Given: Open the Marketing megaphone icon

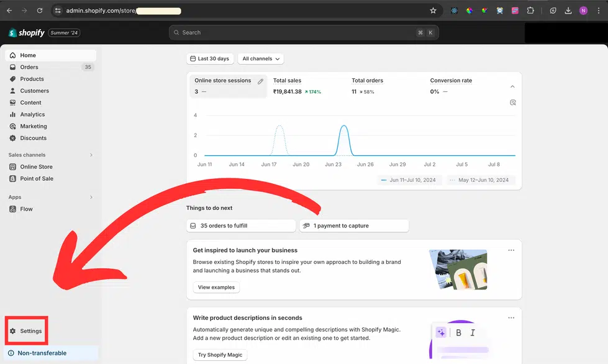Looking at the screenshot, I should point(14,126).
